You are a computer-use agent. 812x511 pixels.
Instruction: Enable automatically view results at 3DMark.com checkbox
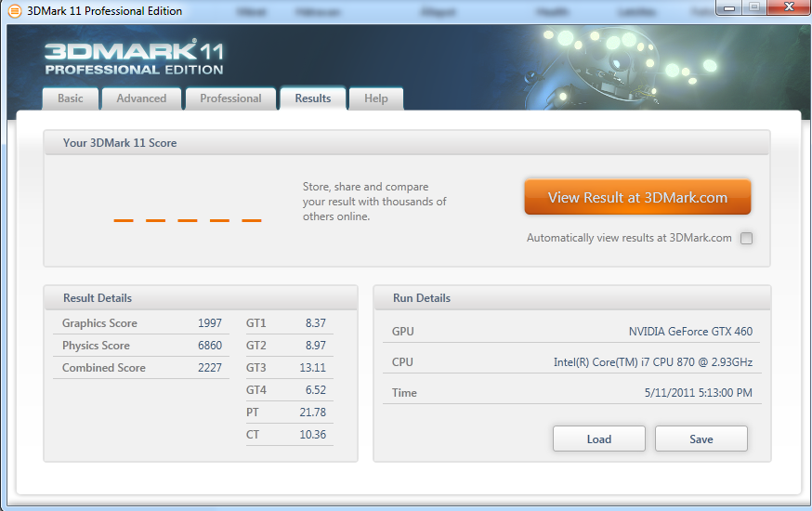(x=746, y=238)
